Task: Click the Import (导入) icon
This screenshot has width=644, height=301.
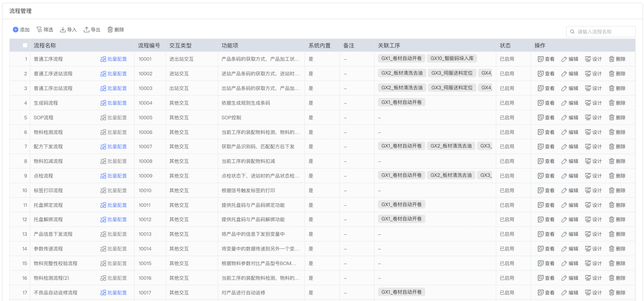Action: [x=63, y=30]
